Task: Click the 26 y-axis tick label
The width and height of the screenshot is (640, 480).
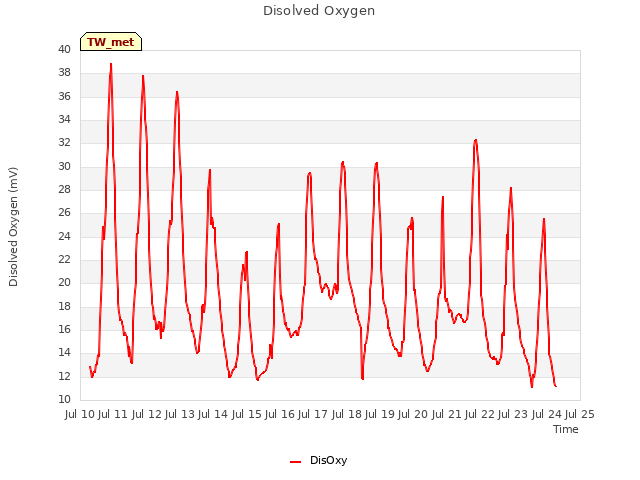Action: (64, 213)
